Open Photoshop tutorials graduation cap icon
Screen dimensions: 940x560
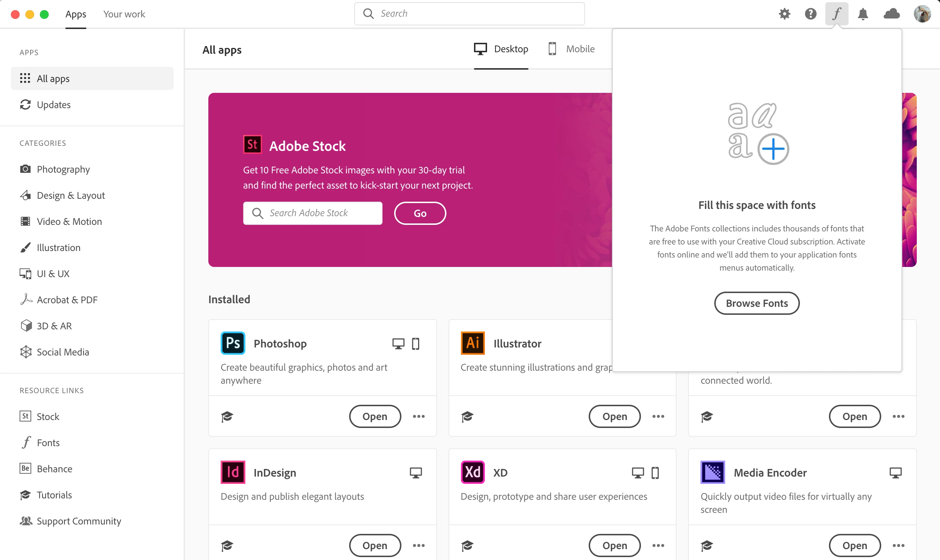click(227, 417)
